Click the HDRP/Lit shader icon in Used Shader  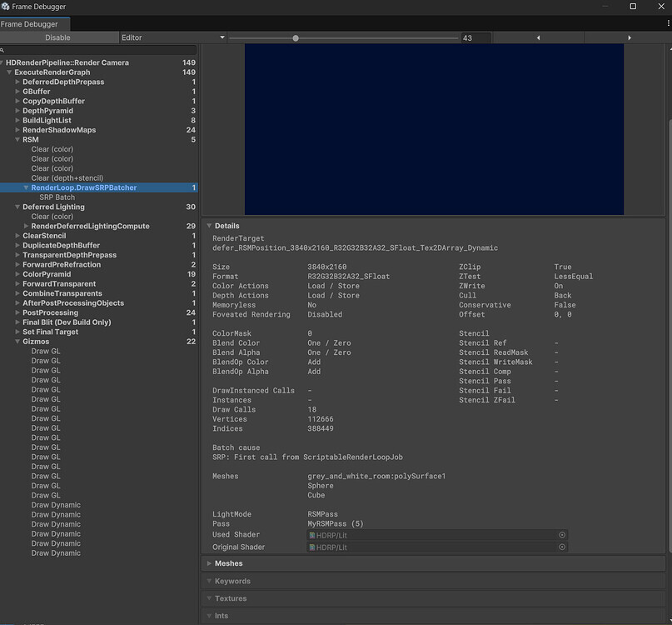tap(311, 535)
